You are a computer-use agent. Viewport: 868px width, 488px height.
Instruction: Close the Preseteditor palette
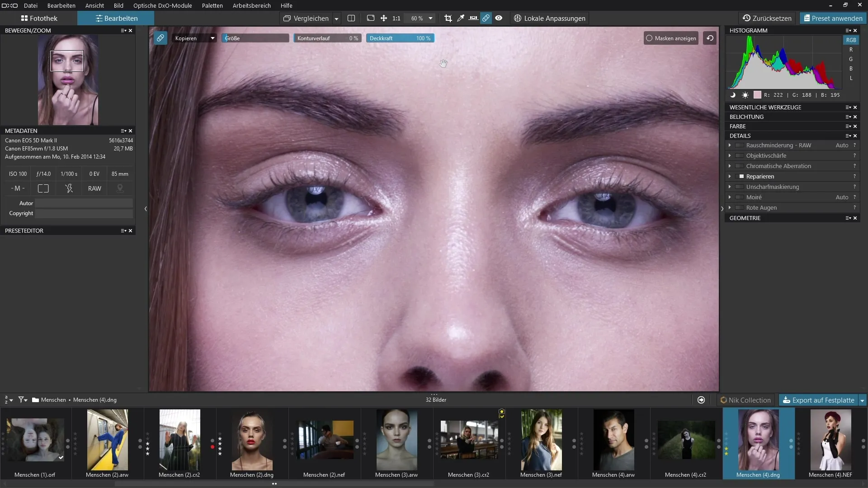click(131, 230)
